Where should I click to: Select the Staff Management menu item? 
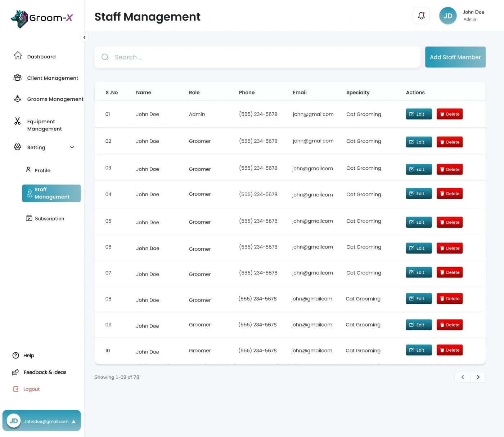point(51,193)
